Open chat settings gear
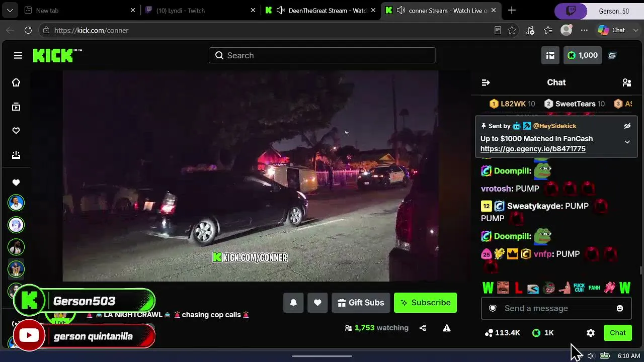 pyautogui.click(x=591, y=333)
